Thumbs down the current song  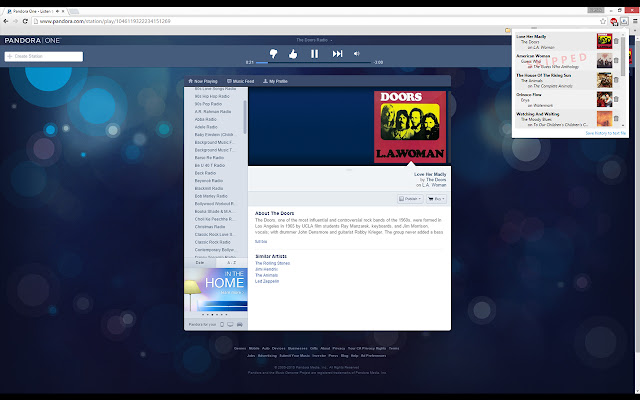pos(274,53)
